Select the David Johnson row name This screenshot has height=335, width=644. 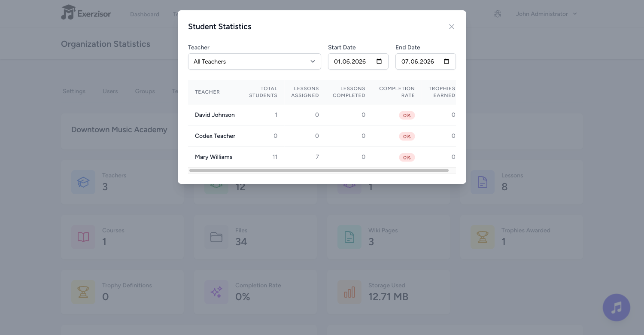click(215, 115)
